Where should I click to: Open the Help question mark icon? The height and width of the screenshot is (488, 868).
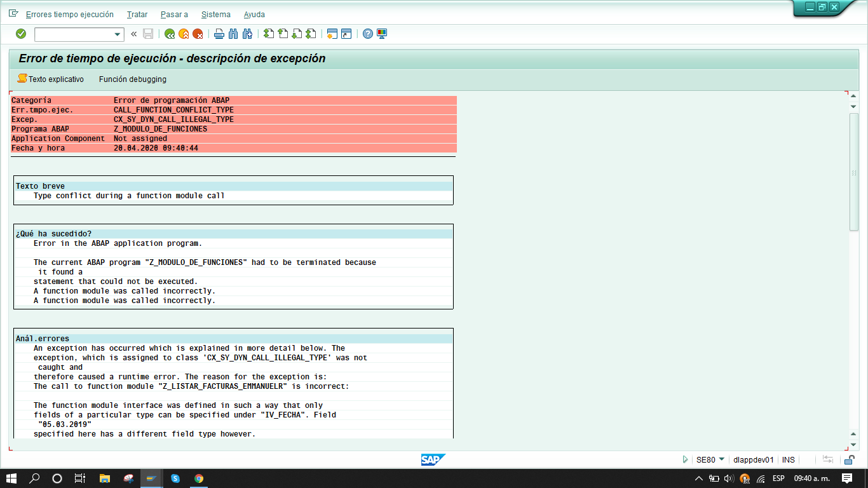click(x=367, y=34)
